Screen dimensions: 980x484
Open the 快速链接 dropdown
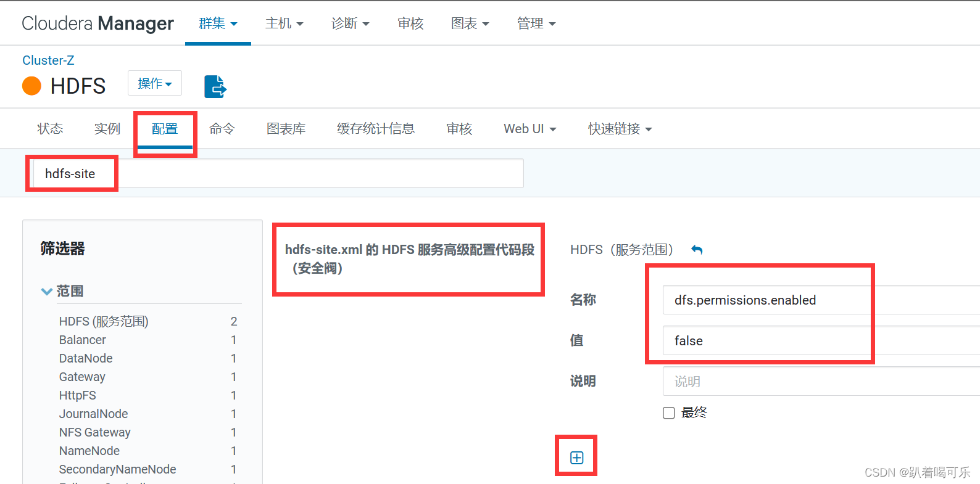tap(620, 129)
